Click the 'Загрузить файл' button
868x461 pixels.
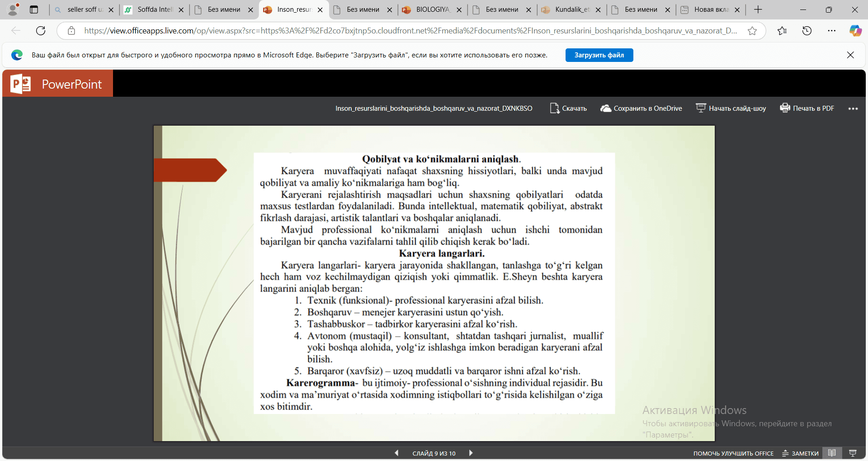click(599, 55)
